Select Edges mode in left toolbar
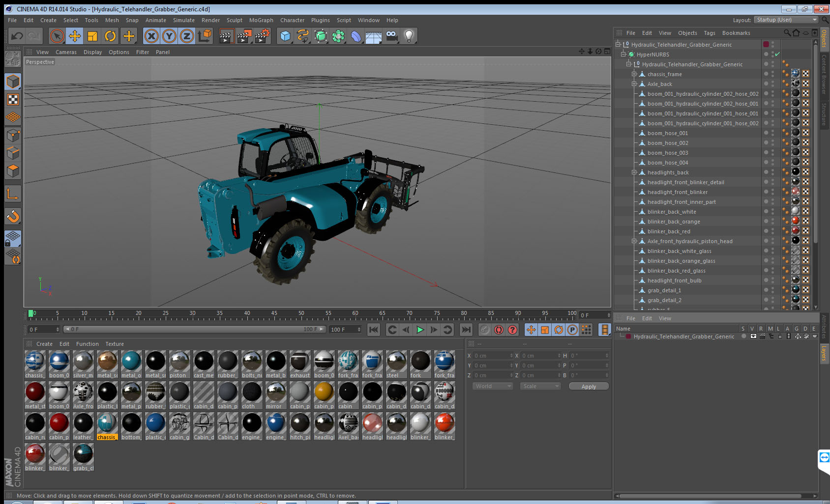The image size is (830, 504). tap(13, 153)
